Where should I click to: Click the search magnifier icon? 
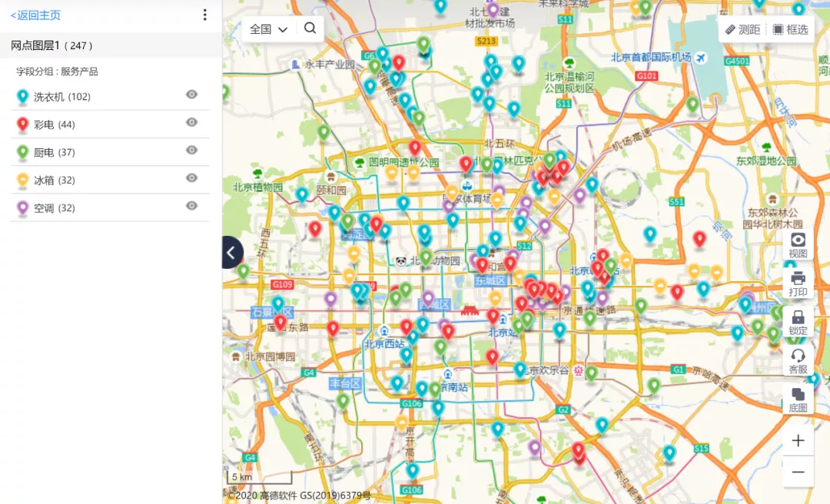[310, 28]
